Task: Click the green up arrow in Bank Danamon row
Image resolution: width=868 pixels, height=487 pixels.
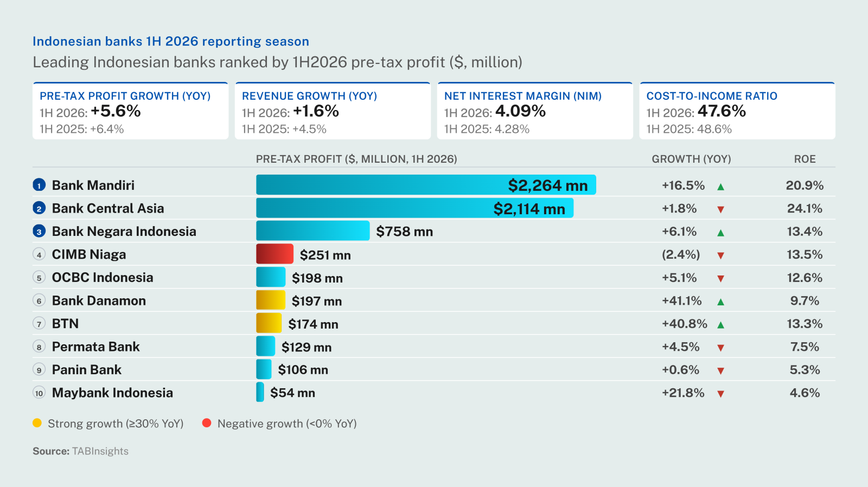Action: pos(720,302)
